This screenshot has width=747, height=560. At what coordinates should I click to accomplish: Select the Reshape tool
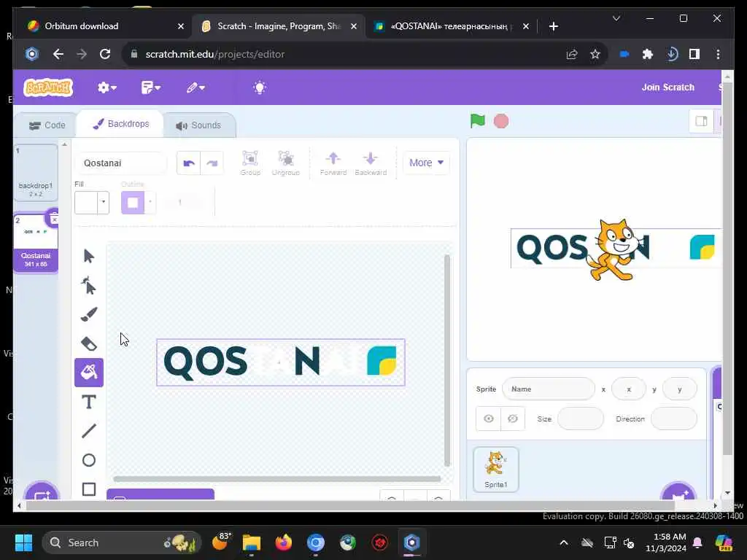tap(88, 285)
